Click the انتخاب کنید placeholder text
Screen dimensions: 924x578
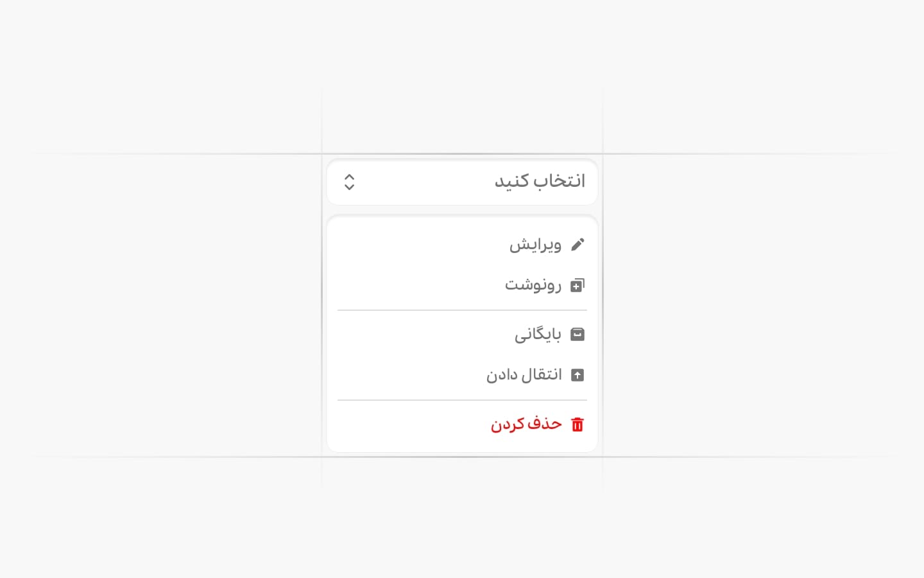pyautogui.click(x=540, y=181)
